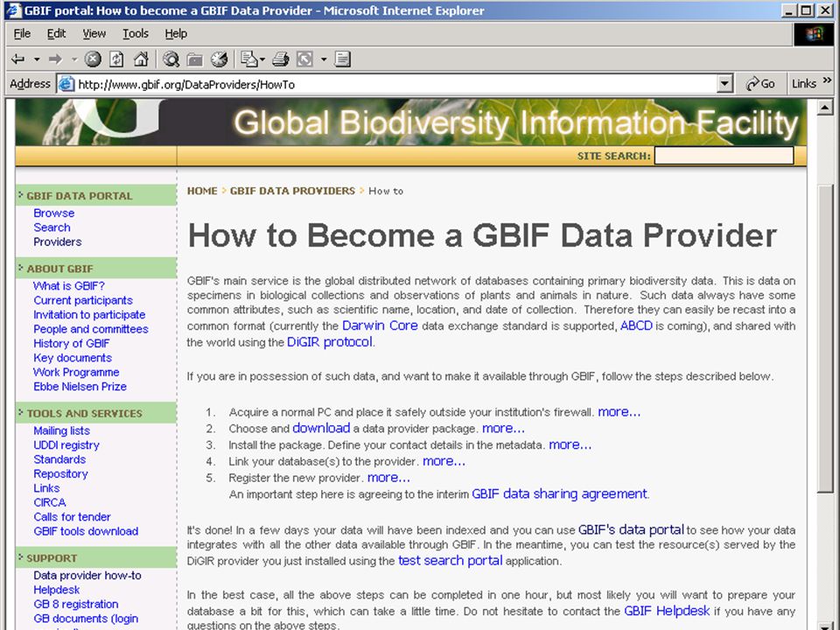Viewport: 840px width, 630px height.
Task: Open the test search portal link
Action: 451,560
